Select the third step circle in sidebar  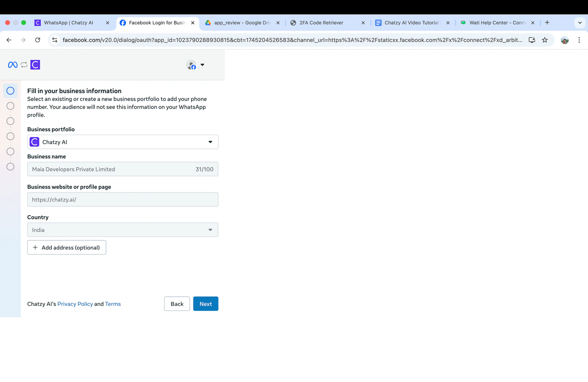10,121
